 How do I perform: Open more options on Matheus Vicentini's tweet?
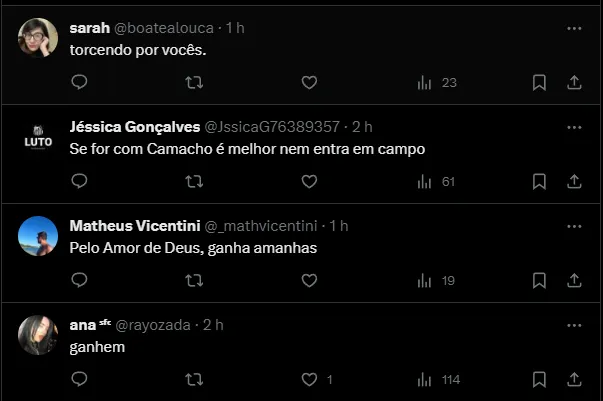[x=574, y=227]
